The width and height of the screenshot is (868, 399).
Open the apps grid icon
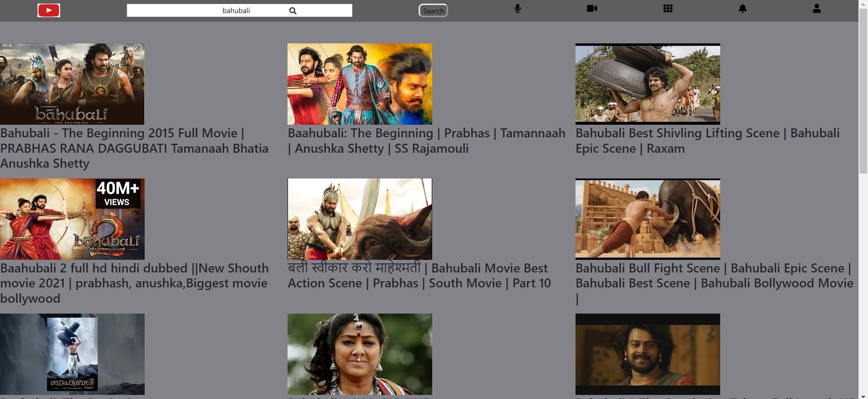pyautogui.click(x=668, y=9)
